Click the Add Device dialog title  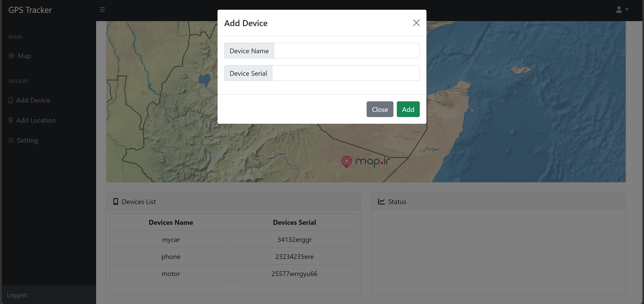(246, 23)
